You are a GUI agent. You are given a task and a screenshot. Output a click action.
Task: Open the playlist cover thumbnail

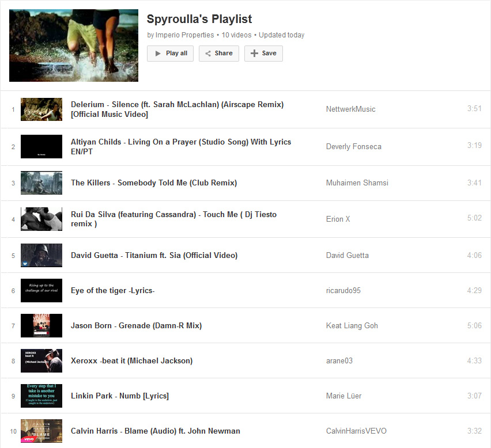pyautogui.click(x=74, y=45)
